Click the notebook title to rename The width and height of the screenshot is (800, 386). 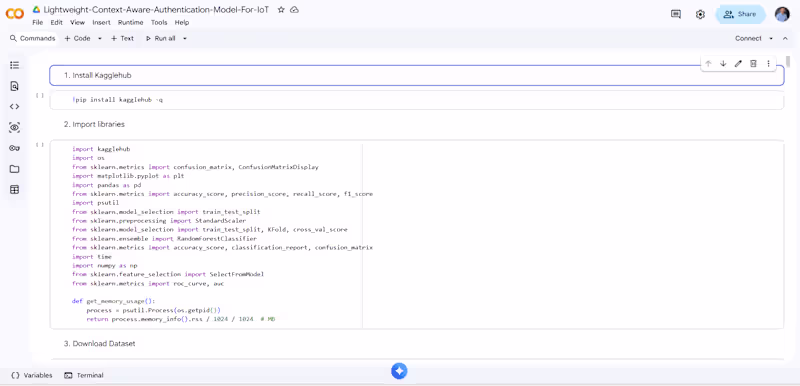tap(156, 10)
